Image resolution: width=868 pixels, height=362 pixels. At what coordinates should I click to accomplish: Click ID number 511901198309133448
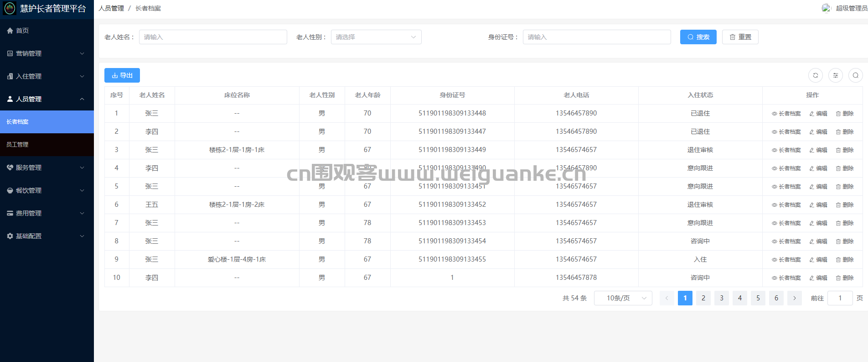pos(452,113)
